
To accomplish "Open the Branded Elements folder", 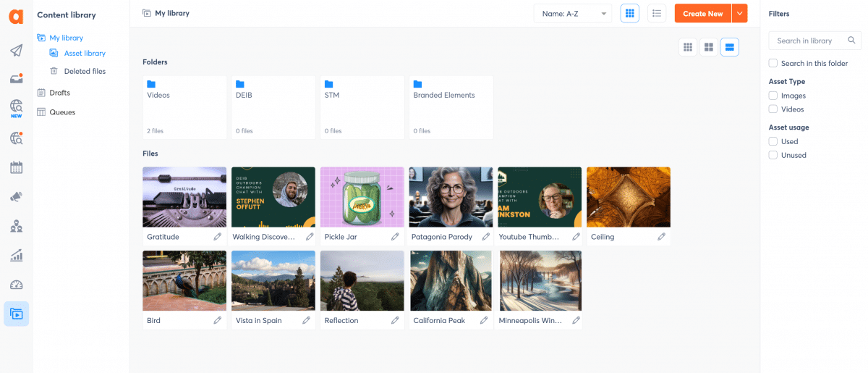I will (x=451, y=107).
